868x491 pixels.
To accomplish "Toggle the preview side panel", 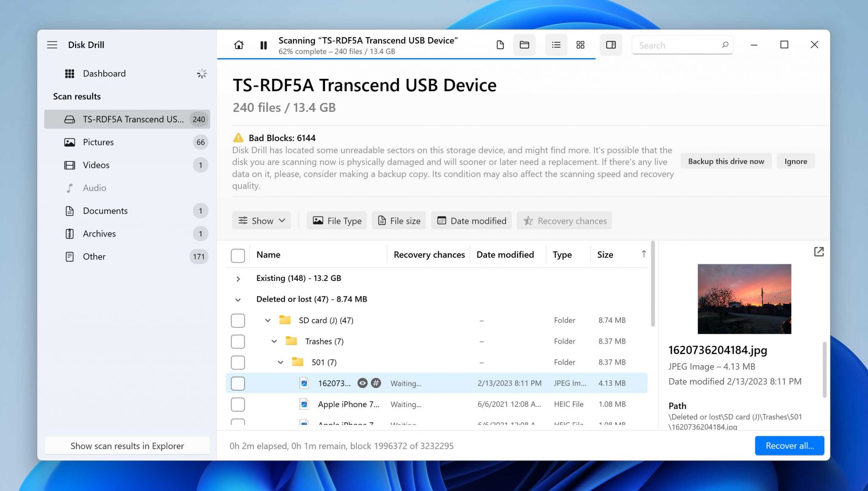I will point(611,45).
